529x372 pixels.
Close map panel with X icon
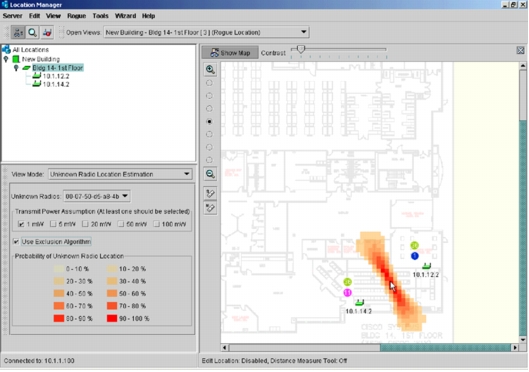pos(520,50)
